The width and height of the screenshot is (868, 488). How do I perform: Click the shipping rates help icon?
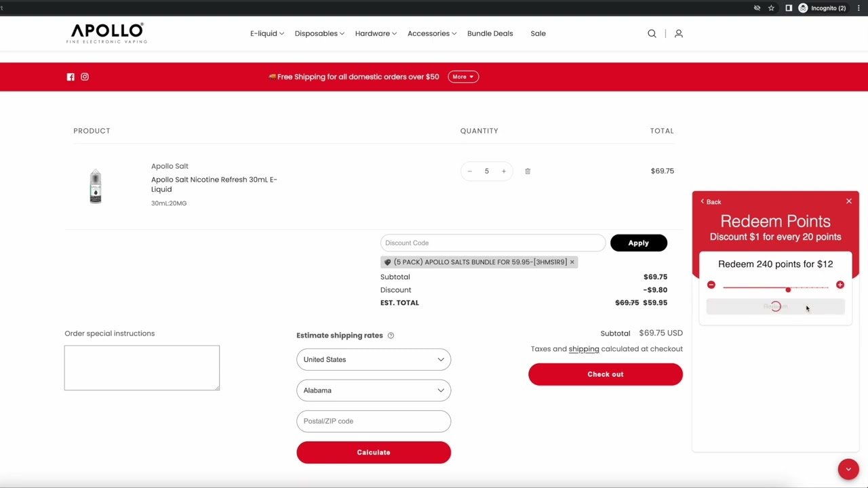pos(391,335)
